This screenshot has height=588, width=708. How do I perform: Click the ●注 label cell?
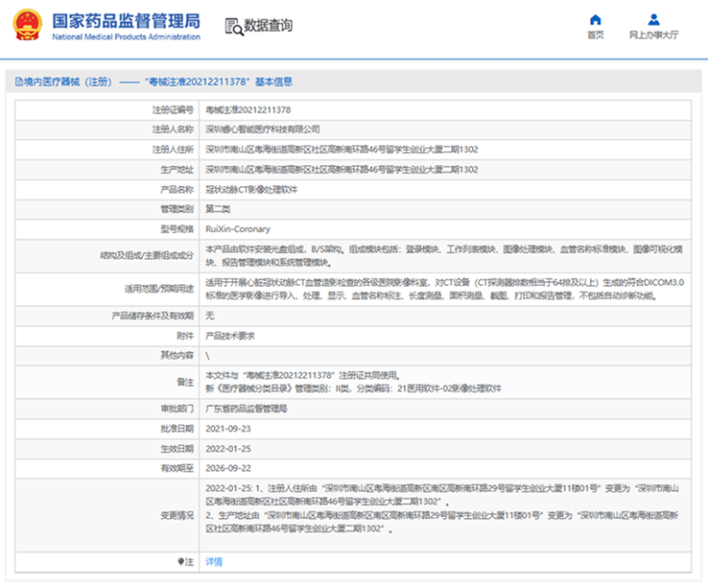(107, 562)
